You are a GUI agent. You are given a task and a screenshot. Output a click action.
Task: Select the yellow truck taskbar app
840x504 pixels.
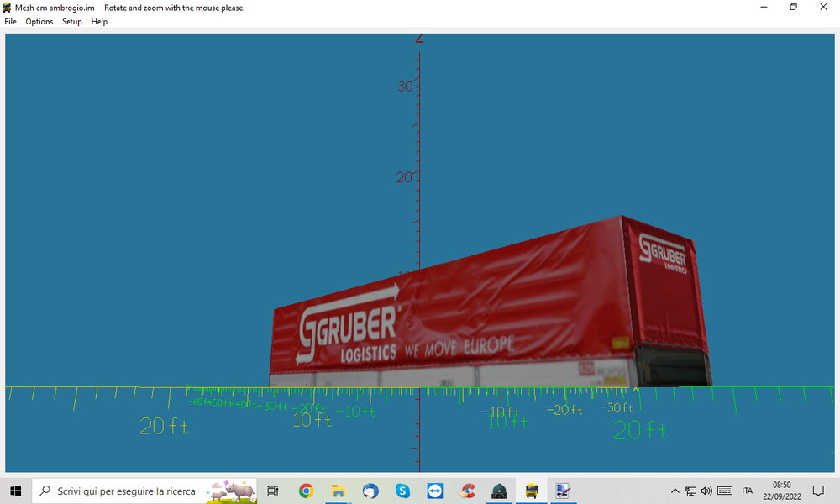(532, 491)
